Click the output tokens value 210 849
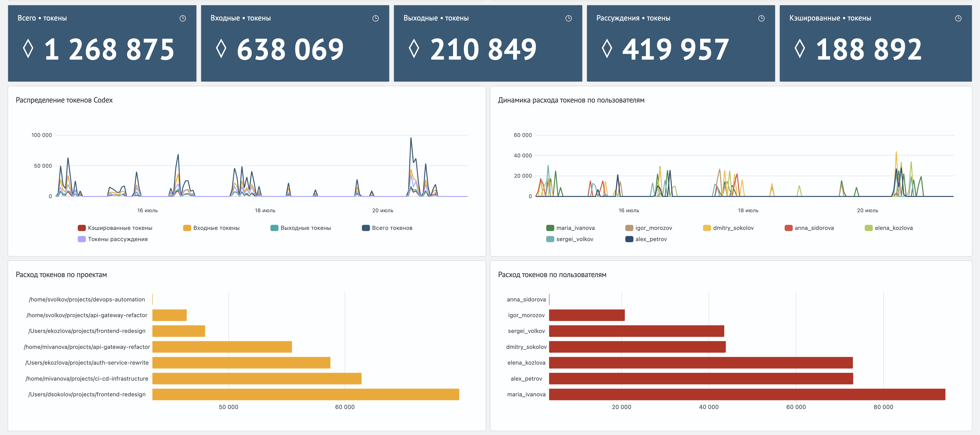Image resolution: width=980 pixels, height=435 pixels. [484, 49]
